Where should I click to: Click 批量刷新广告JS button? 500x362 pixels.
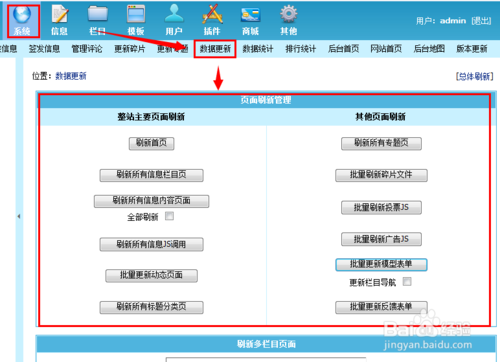[381, 239]
